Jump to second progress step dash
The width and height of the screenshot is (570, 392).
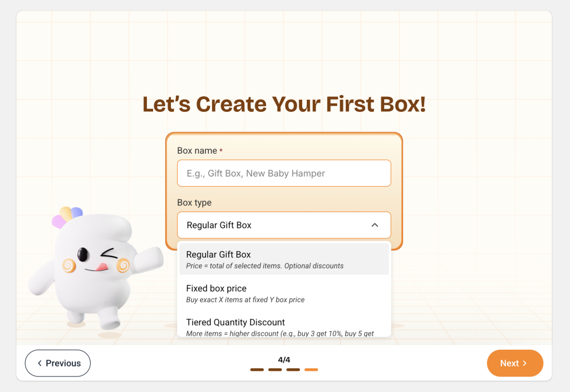[275, 370]
